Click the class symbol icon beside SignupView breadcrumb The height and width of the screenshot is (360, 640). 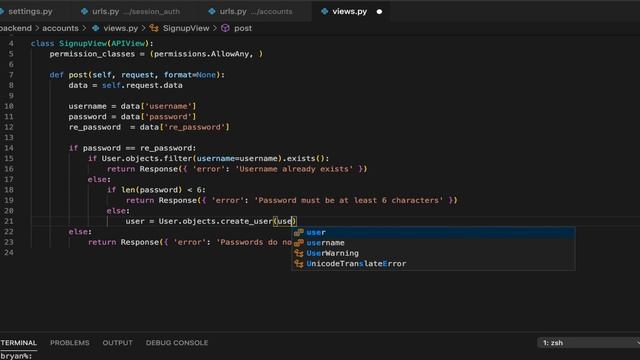coord(154,28)
